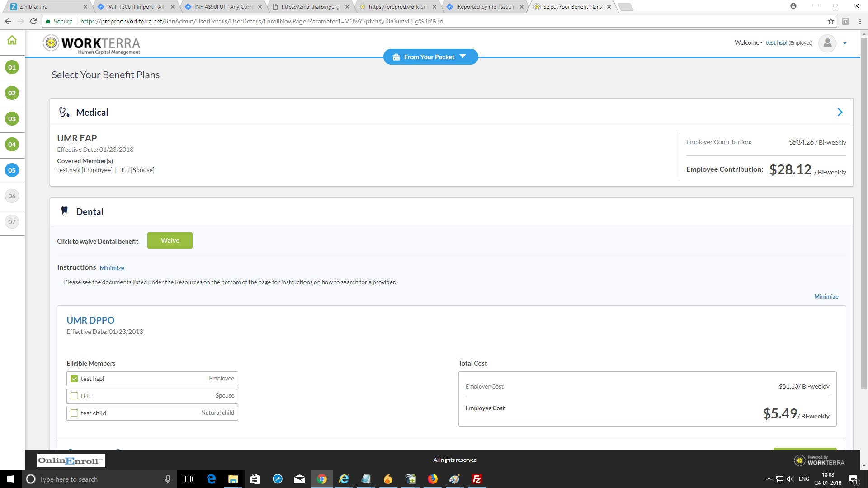Jump to enrollment step 04
Screen dimensions: 868x488
(x=12, y=145)
